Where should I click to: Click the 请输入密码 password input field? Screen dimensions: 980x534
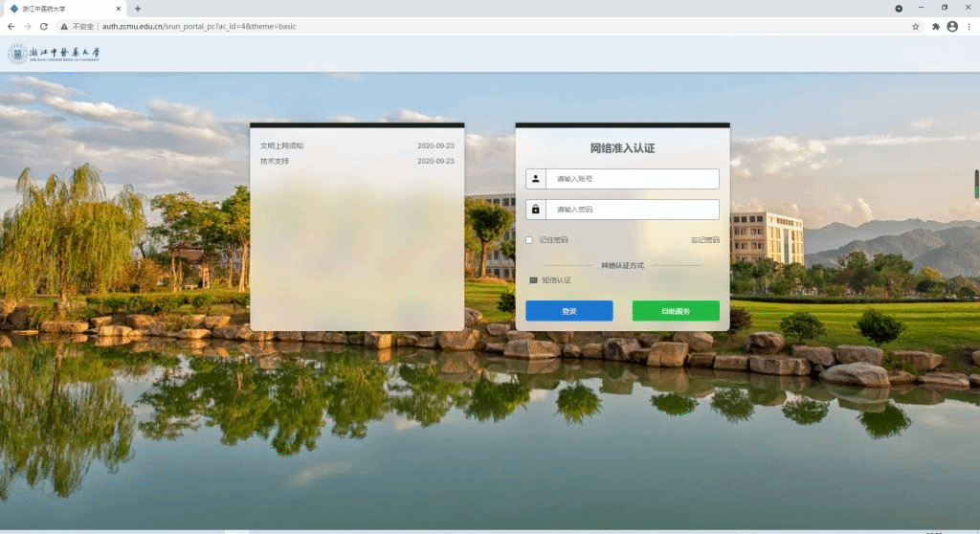[632, 210]
